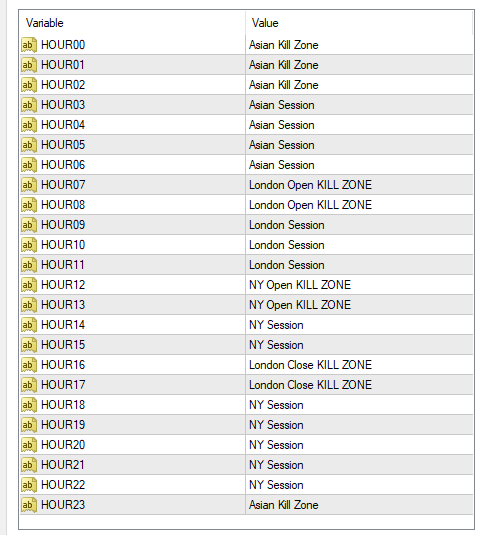The height and width of the screenshot is (535, 479).
Task: Select the ab icon for HOUR03
Action: 29,105
